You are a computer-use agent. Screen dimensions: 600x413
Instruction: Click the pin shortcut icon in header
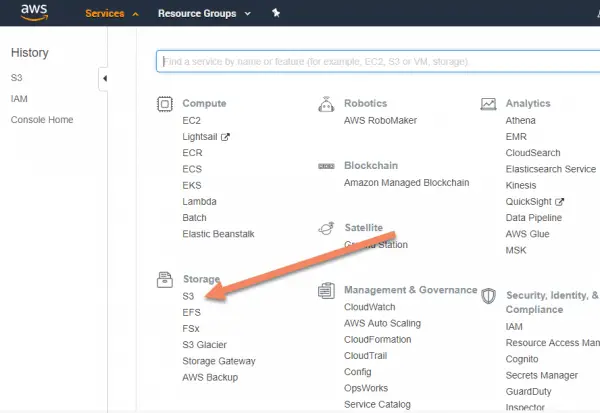[276, 13]
